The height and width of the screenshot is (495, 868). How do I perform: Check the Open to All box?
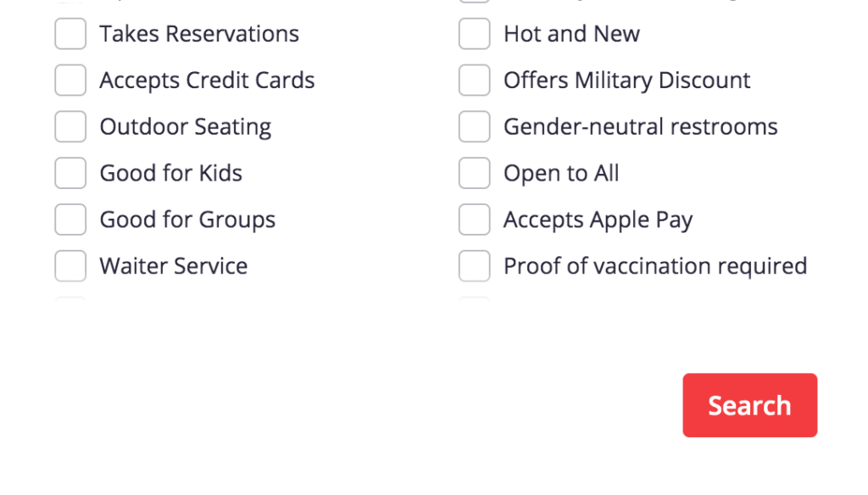[475, 173]
